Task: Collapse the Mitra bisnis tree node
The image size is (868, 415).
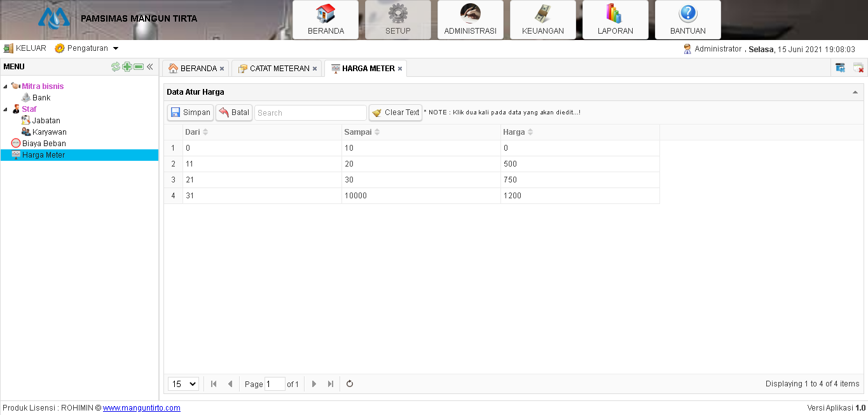Action: pos(6,86)
